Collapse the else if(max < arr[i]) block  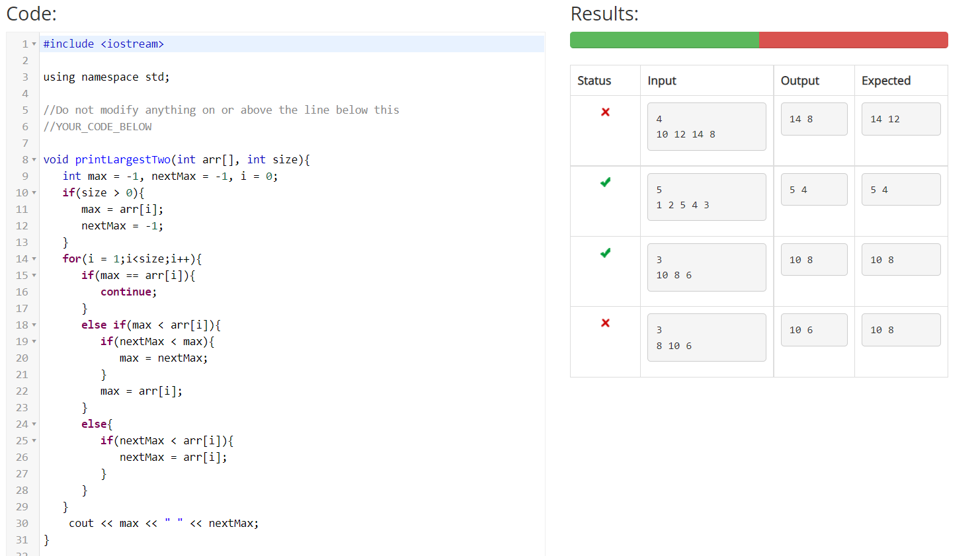34,325
